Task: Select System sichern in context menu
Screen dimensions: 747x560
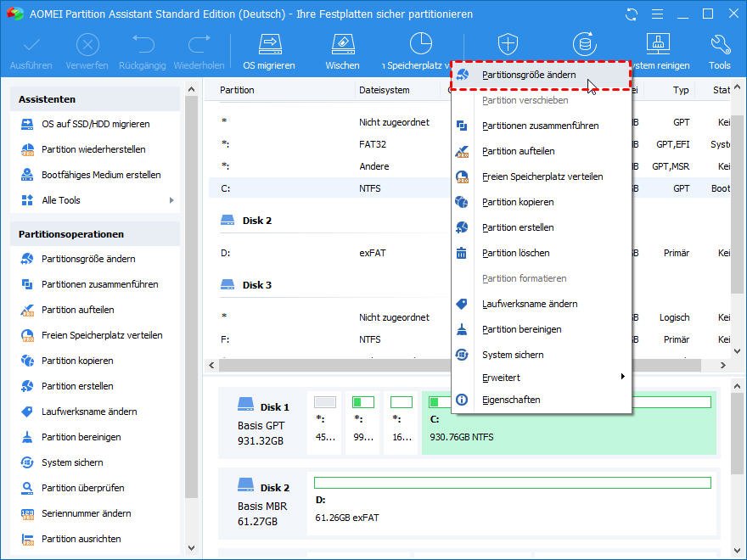Action: 542,356
